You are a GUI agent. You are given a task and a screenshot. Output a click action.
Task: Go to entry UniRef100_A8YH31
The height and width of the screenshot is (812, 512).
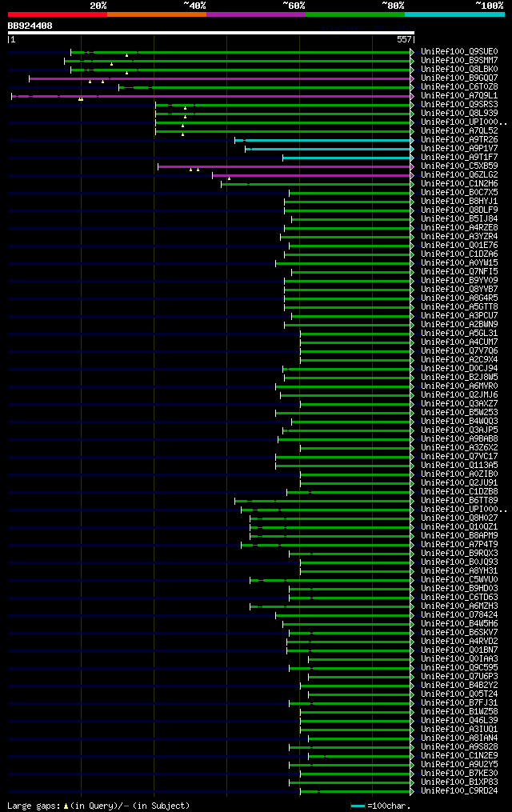pyautogui.click(x=459, y=571)
